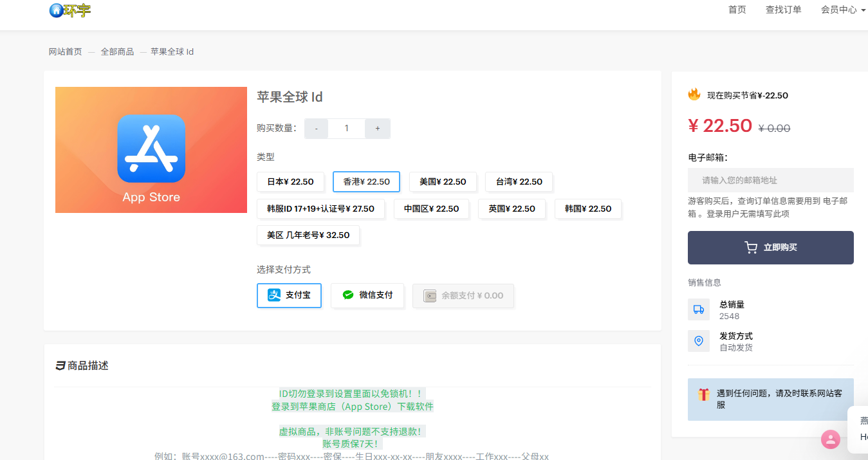
Task: Choose 微信支付 as payment method
Action: (367, 295)
